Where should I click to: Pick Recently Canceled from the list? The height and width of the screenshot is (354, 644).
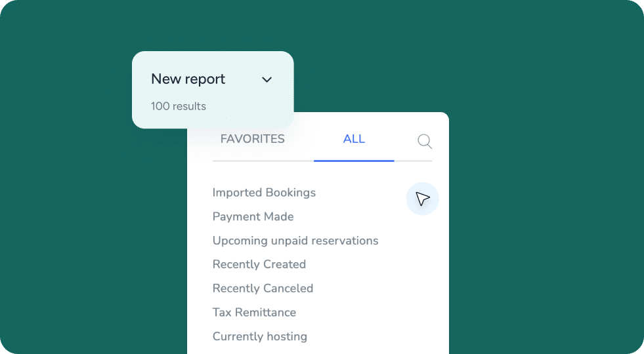[x=263, y=288]
